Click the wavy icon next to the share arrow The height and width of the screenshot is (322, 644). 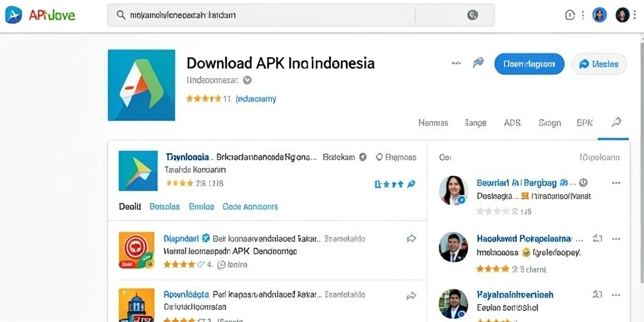point(457,64)
